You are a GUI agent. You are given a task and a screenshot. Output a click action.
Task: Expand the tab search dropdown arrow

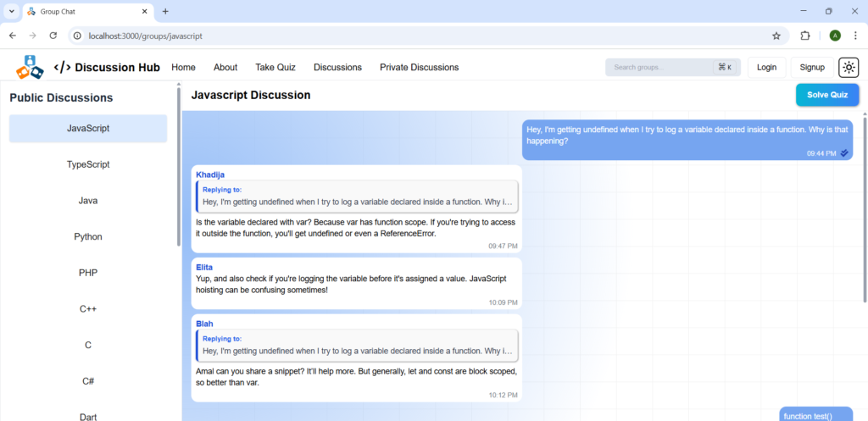coord(12,12)
